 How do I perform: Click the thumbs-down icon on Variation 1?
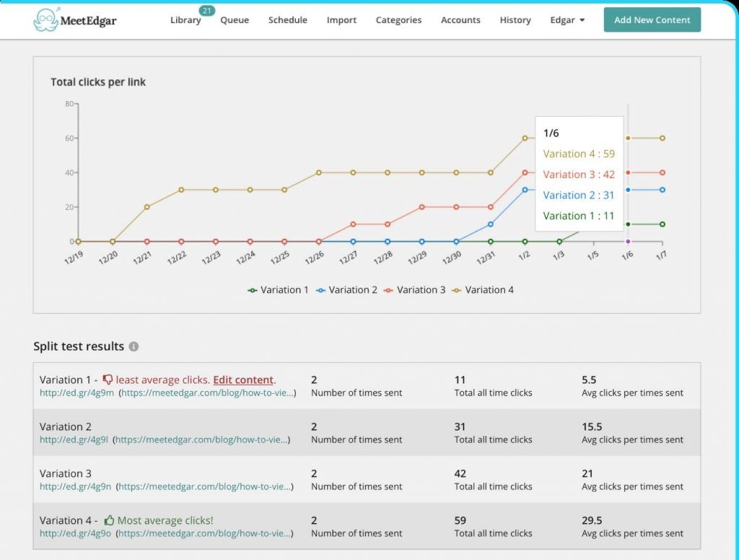pos(108,380)
